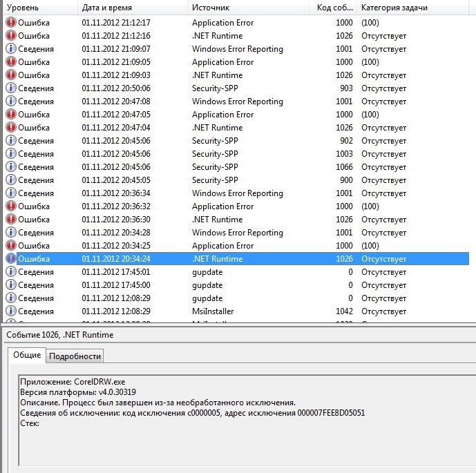Image resolution: width=476 pixels, height=473 pixels.
Task: Select timestamp 01.11.2012 21:09:03
Action: tap(116, 75)
